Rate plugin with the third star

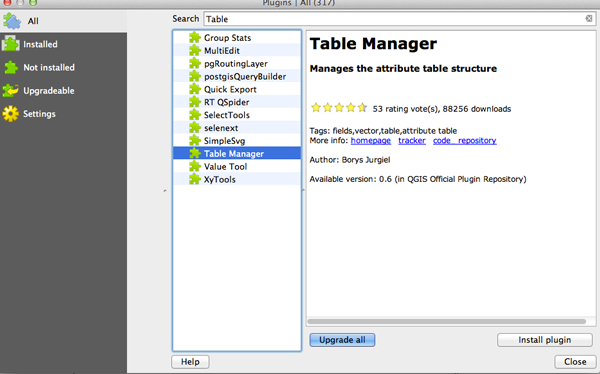(339, 108)
